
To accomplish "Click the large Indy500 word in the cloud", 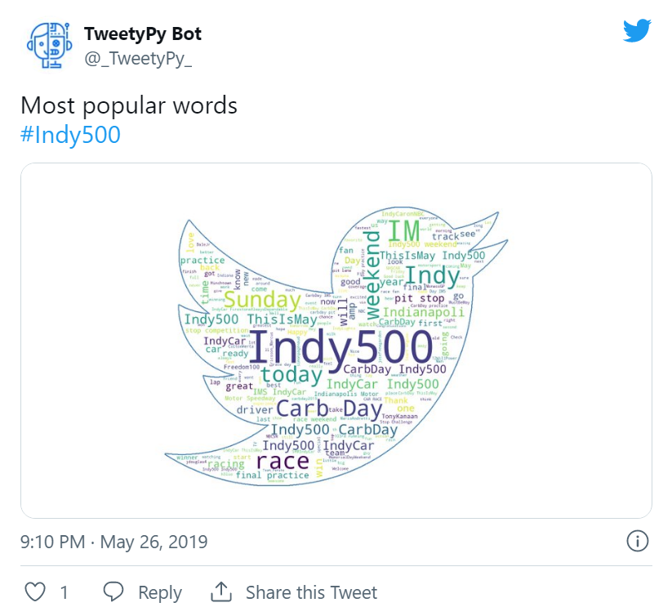I will (x=339, y=346).
